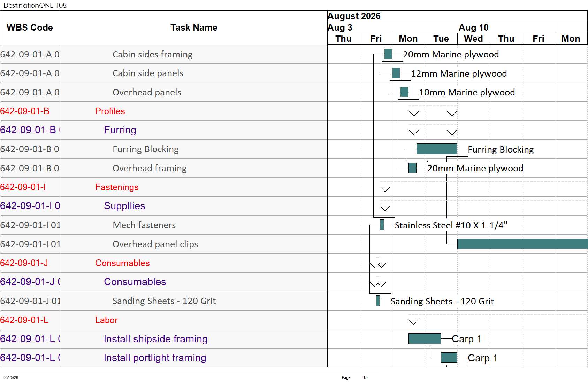Click Thu header under the Aug 10 week

506,39
